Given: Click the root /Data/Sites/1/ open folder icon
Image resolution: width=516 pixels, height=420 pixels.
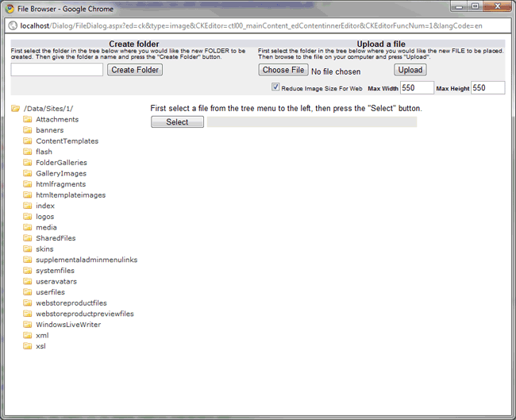Looking at the screenshot, I should [15, 109].
